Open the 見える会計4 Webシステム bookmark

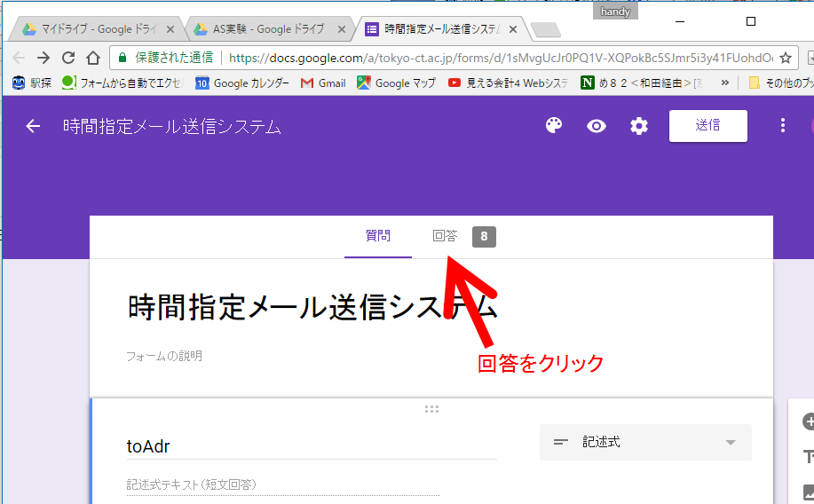(509, 83)
